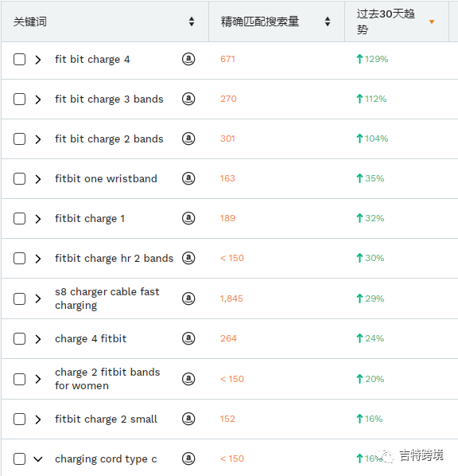The height and width of the screenshot is (476, 458).
Task: Check box for charge 2 fitbit bands for women
Action: pyautogui.click(x=19, y=379)
